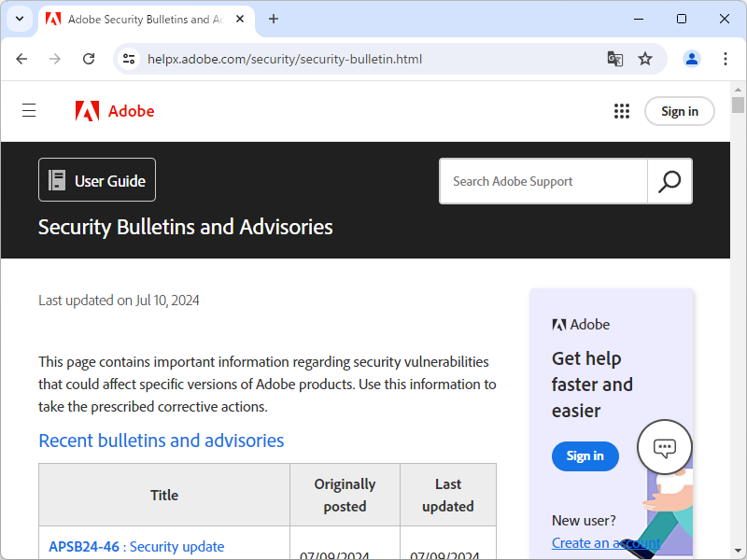747x560 pixels.
Task: Open the Chrome profile avatar
Action: [x=692, y=59]
